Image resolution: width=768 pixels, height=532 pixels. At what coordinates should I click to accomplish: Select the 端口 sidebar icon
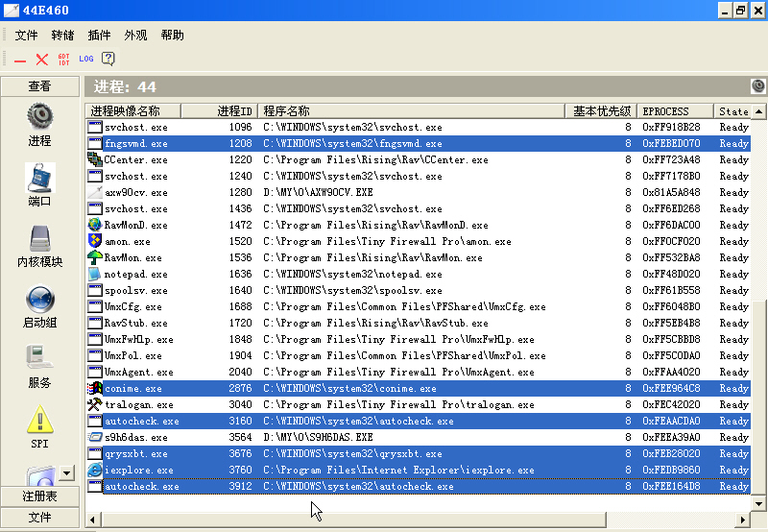39,178
